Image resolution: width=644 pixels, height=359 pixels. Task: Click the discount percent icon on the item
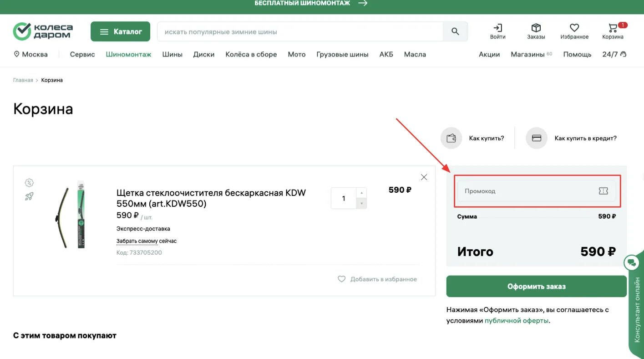click(29, 182)
